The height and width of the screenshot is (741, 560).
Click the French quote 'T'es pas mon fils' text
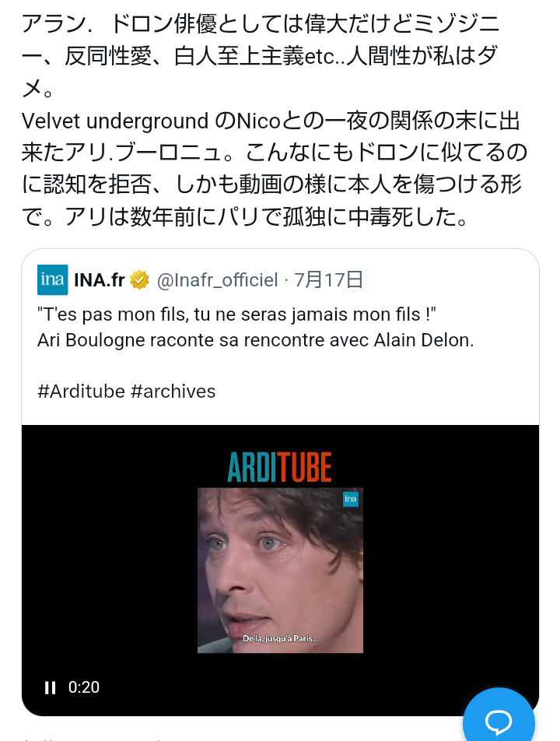tap(236, 314)
